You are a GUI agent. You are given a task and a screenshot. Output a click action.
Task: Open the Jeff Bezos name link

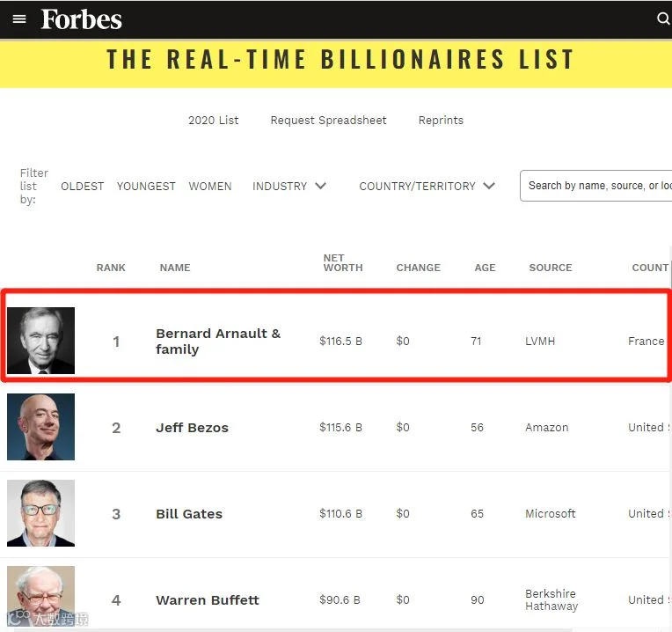(x=192, y=428)
